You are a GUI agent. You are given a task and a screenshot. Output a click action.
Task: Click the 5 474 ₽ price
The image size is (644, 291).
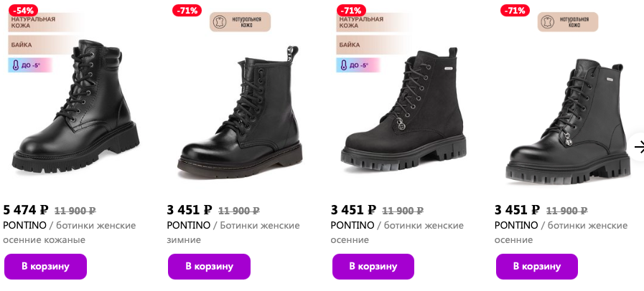(x=26, y=210)
